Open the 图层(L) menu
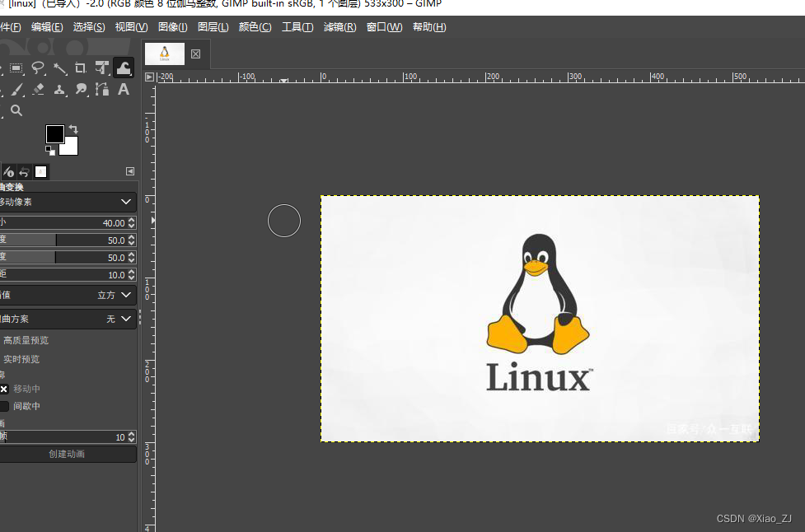 click(x=213, y=27)
